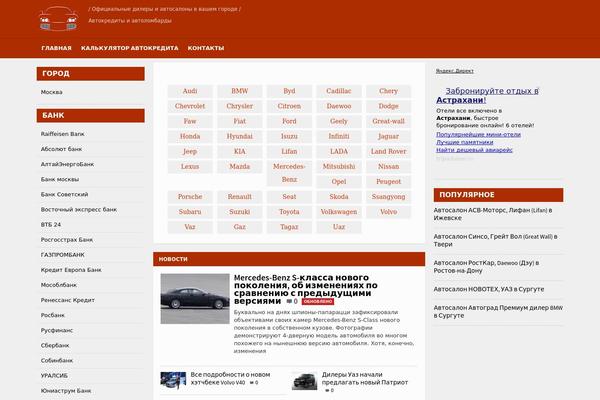The image size is (600, 400).
Task: Select the BMW brand button
Action: click(x=240, y=91)
